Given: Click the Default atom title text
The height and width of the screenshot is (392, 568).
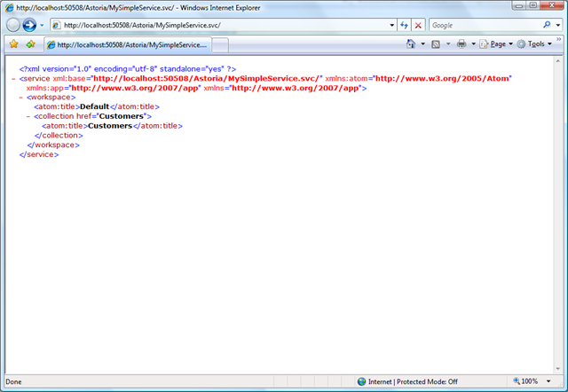Looking at the screenshot, I should click(95, 106).
